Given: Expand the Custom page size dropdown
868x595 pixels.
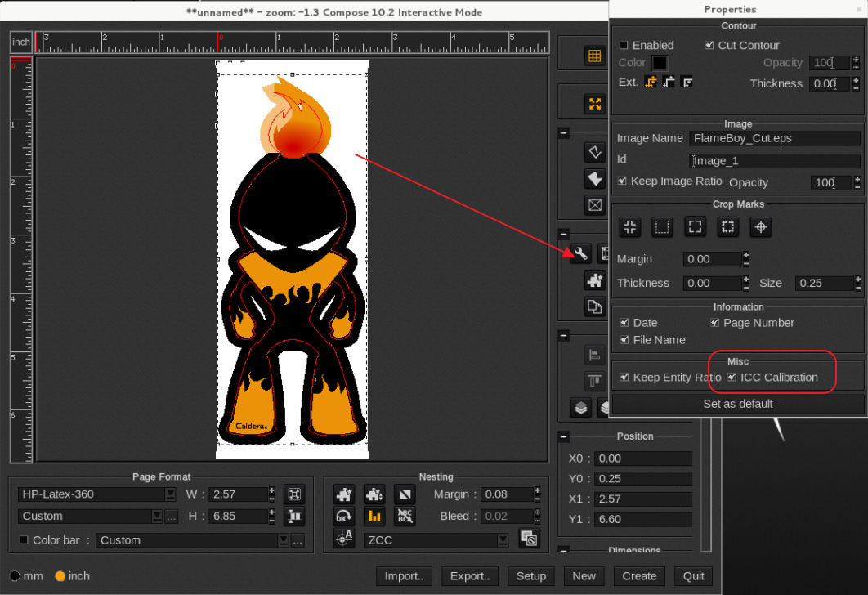Looking at the screenshot, I should (157, 517).
